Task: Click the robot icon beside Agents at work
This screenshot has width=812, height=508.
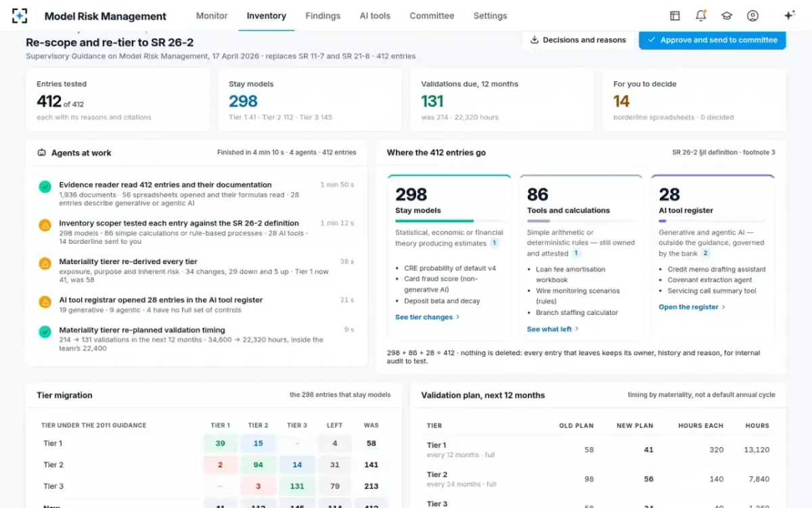Action: pyautogui.click(x=41, y=153)
